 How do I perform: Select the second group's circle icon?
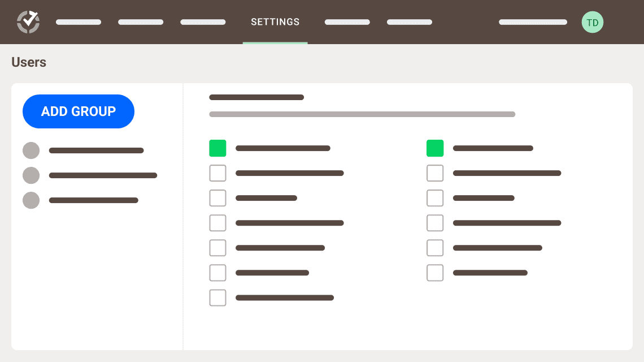pyautogui.click(x=31, y=175)
